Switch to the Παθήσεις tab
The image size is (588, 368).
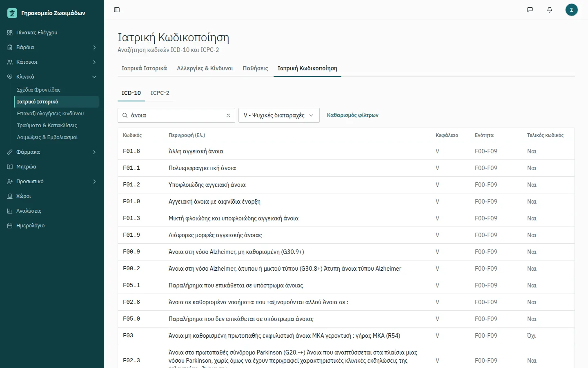255,68
